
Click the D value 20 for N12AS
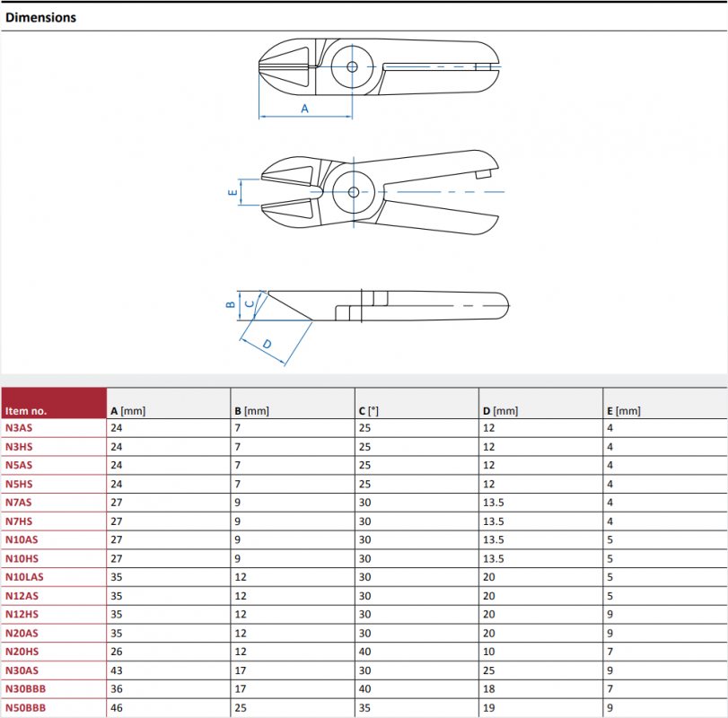point(489,596)
